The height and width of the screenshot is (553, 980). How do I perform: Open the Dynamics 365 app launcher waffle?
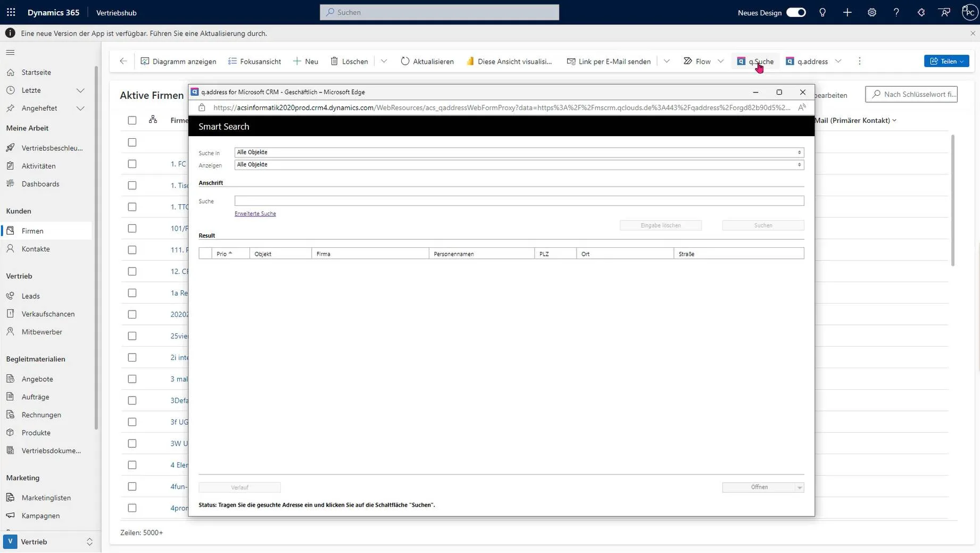pos(11,12)
